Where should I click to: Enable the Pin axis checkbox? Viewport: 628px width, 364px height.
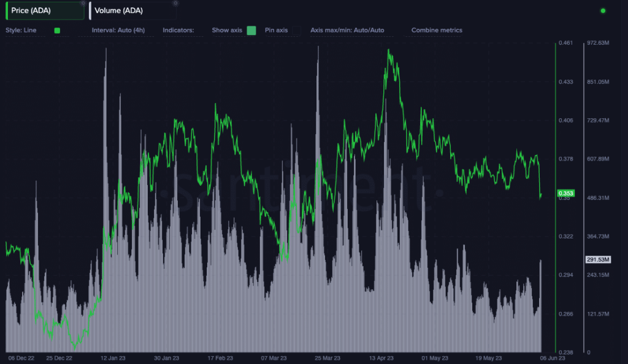(297, 31)
